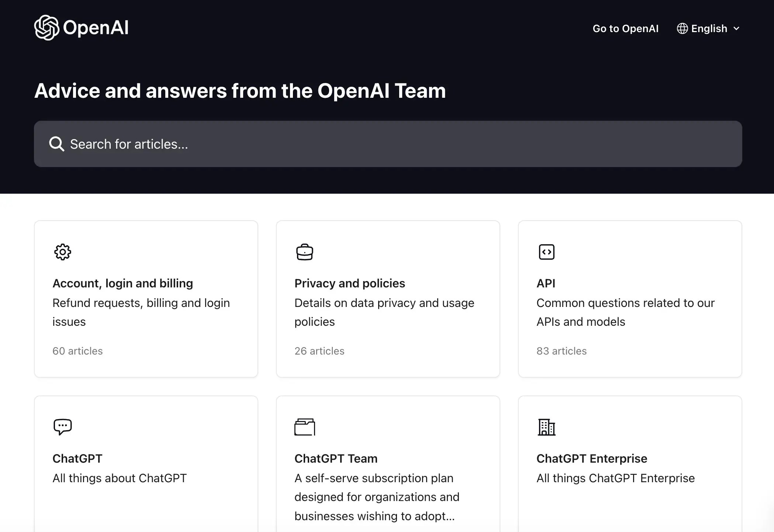Click the briefcase icon for Privacy policies

point(304,252)
